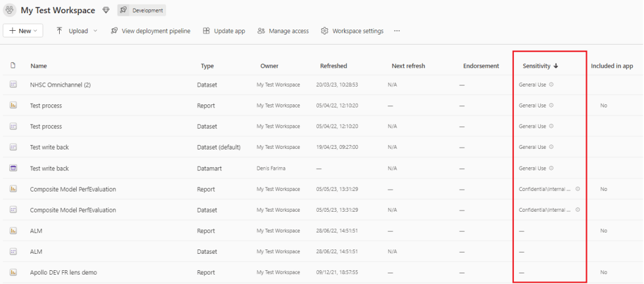Click the Test process report icon
The width and height of the screenshot is (644, 284).
coord(13,106)
